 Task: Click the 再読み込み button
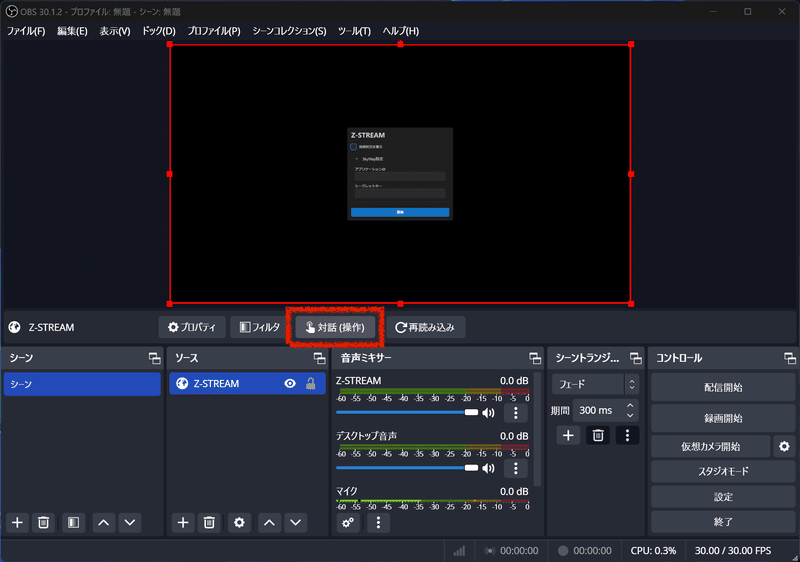coord(426,327)
